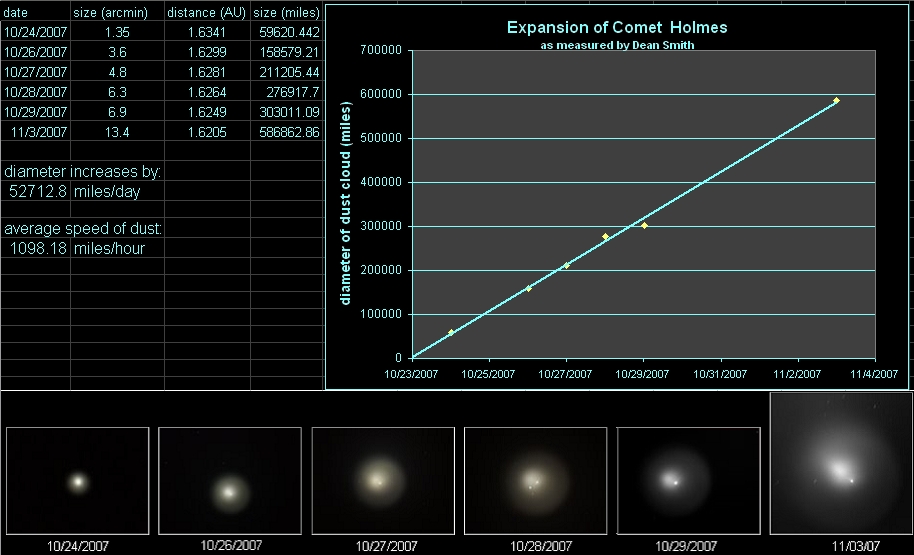Open the comet image dated 10/24/2007
This screenshot has width=914, height=555.
click(78, 480)
